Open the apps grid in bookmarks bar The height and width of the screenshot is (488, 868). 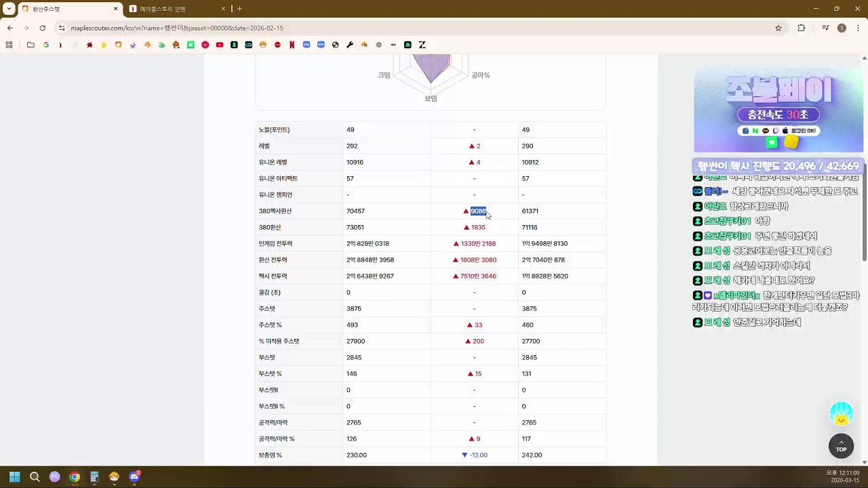point(9,45)
